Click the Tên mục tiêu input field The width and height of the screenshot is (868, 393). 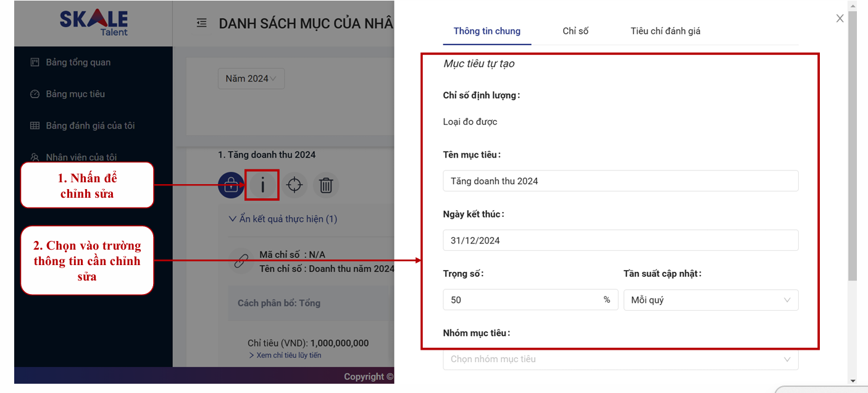pos(620,181)
